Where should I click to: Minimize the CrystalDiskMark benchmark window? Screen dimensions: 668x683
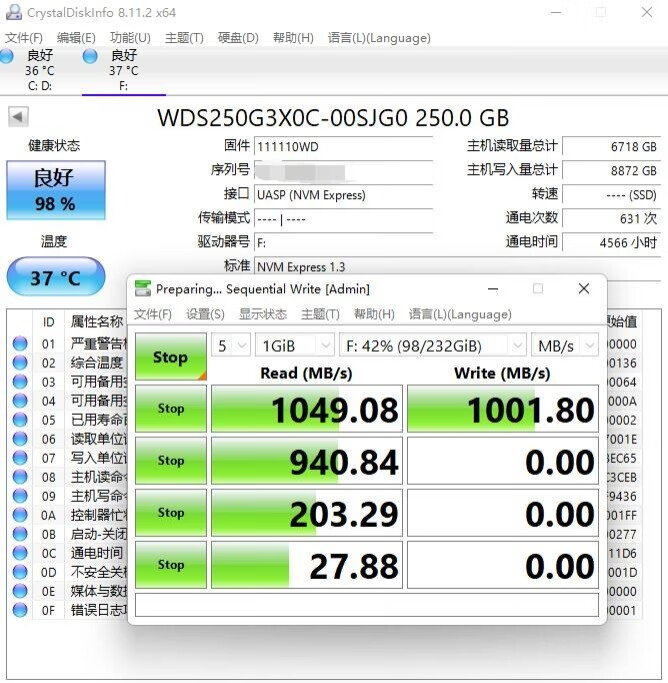pyautogui.click(x=493, y=289)
